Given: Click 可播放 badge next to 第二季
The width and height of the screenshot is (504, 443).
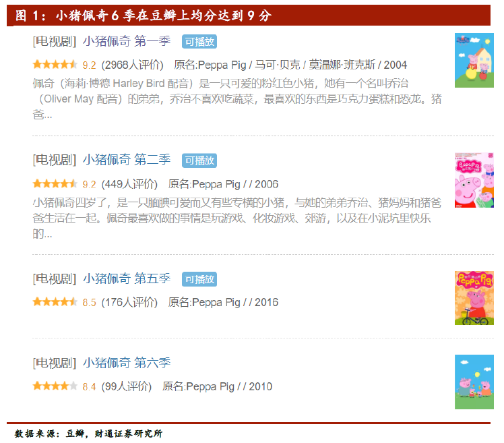Looking at the screenshot, I should [x=199, y=160].
